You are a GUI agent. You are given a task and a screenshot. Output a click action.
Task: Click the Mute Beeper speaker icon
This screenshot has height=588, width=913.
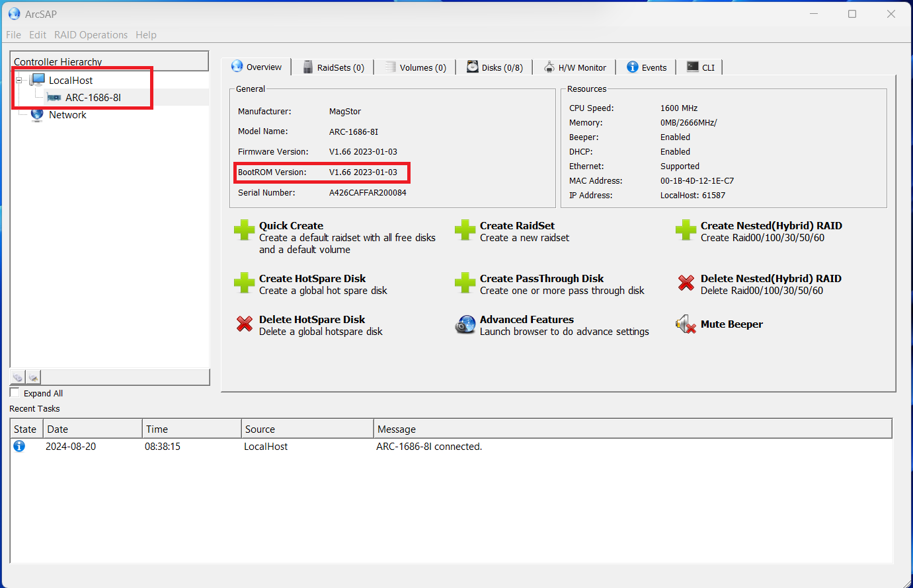(686, 324)
